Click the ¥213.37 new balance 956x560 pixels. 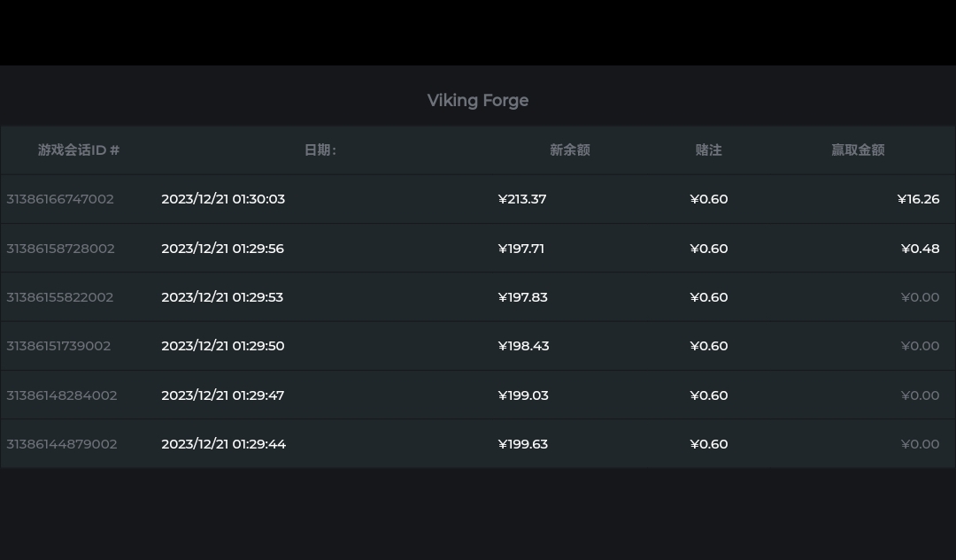(522, 199)
